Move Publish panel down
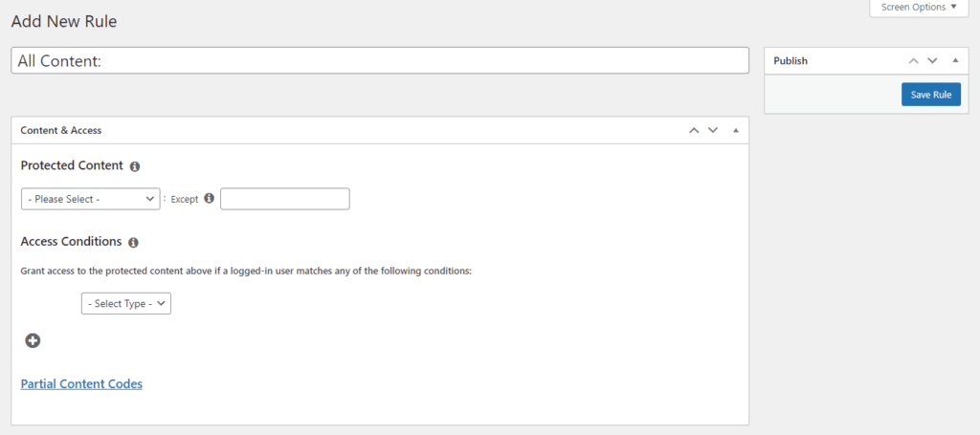This screenshot has width=980, height=435. click(x=932, y=60)
